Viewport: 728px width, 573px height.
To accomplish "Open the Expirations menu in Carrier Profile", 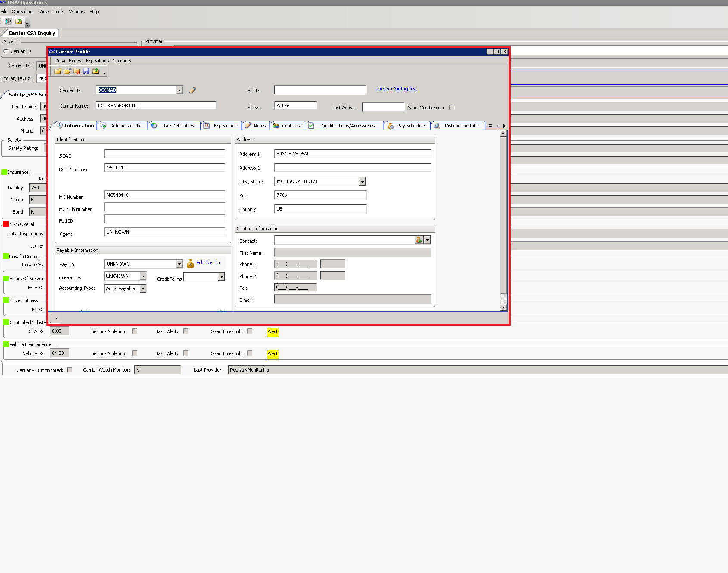I will [97, 61].
